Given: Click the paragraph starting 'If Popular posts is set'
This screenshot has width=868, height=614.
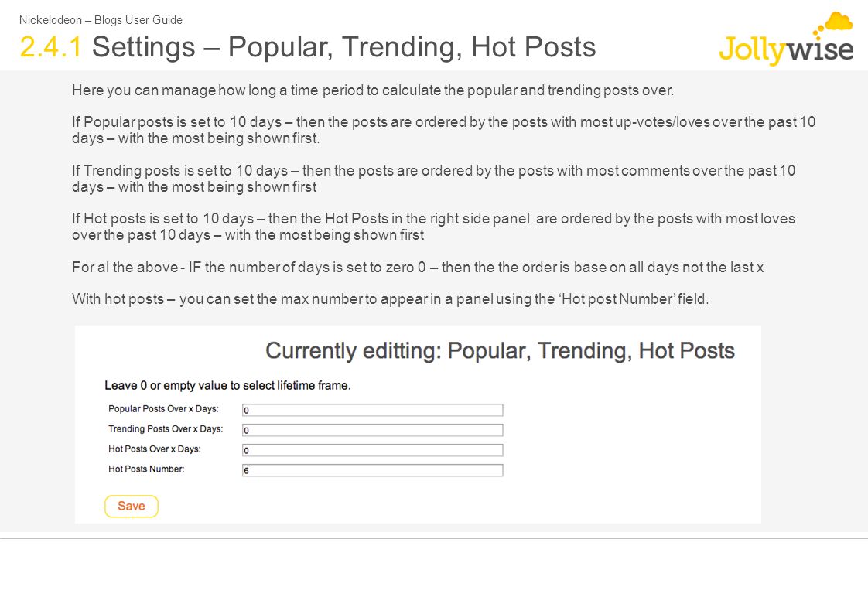Looking at the screenshot, I should [443, 130].
